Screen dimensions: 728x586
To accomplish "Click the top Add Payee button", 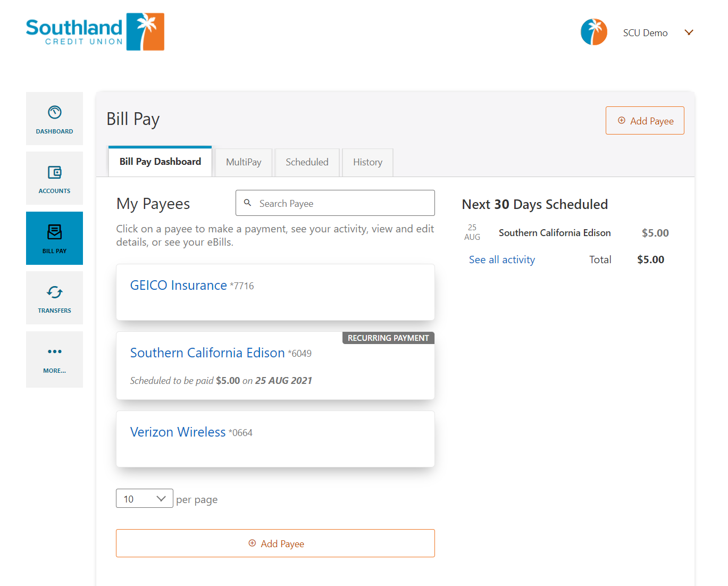I will (645, 121).
